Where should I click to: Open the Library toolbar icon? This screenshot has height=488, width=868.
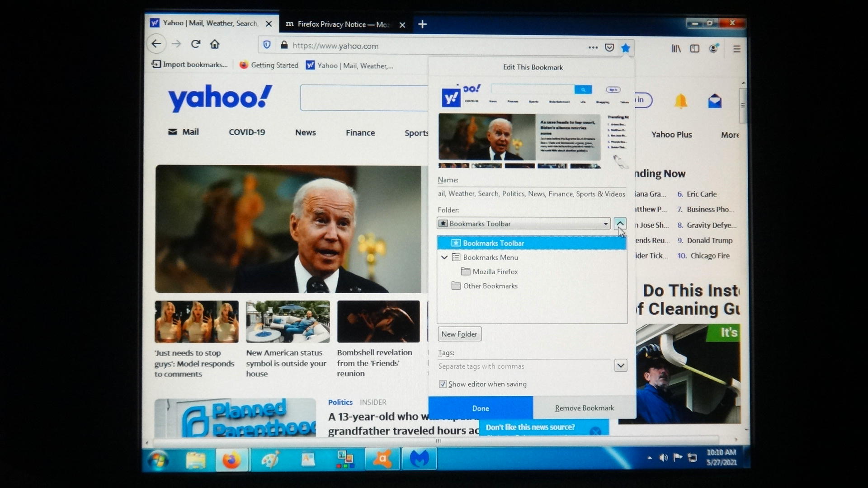[x=676, y=48]
